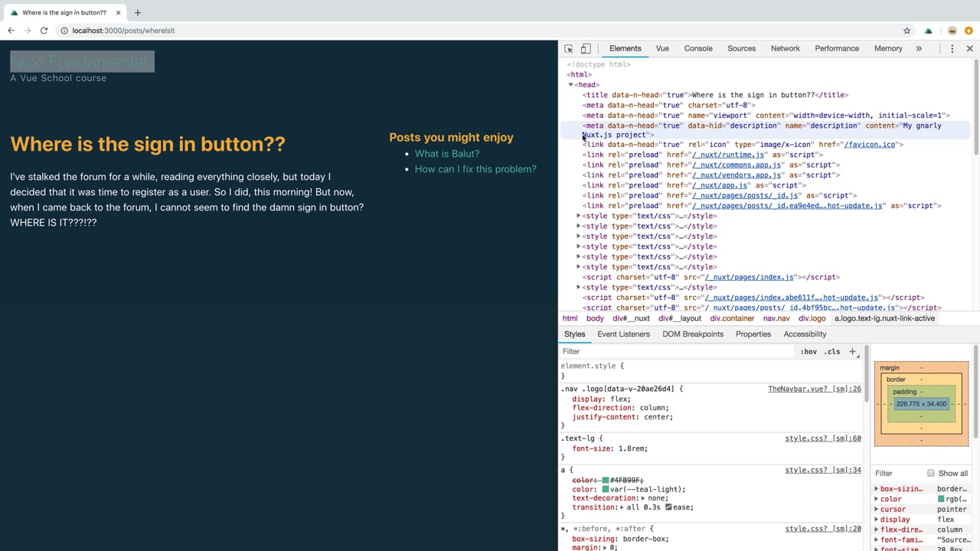The height and width of the screenshot is (551, 980).
Task: Select div#__layout in the breadcrumb
Action: pyautogui.click(x=680, y=318)
